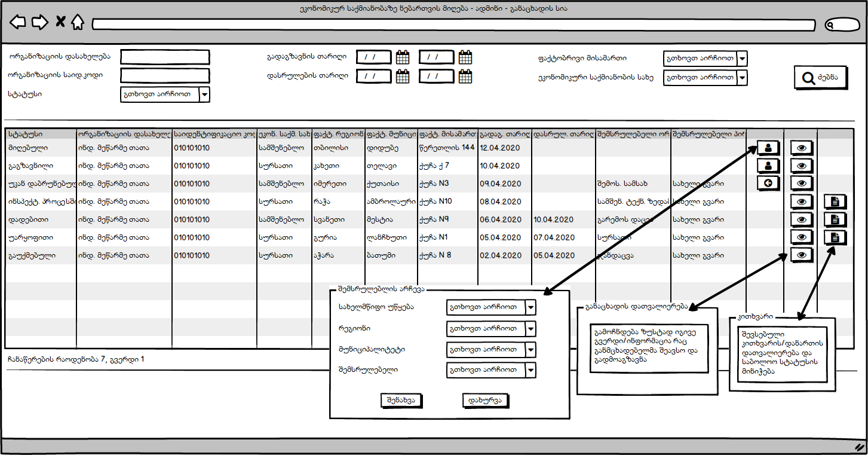The height and width of the screenshot is (455, 868).
Task: Click the browser stop (X) icon
Action: tap(60, 23)
